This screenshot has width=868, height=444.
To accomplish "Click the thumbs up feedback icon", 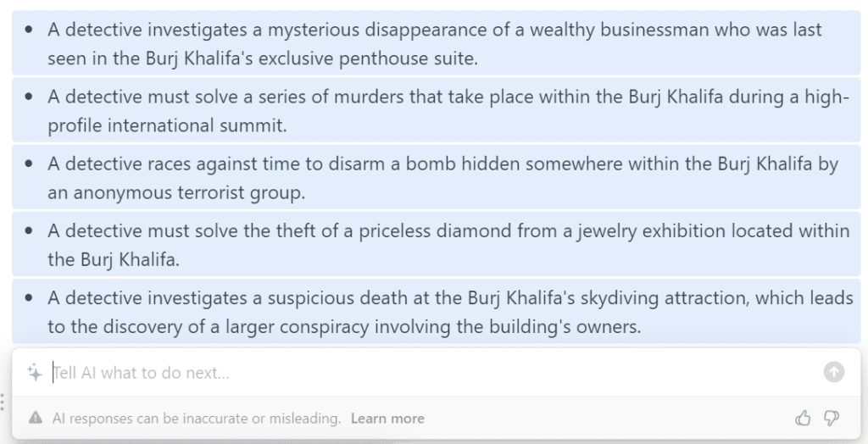I will pos(803,418).
